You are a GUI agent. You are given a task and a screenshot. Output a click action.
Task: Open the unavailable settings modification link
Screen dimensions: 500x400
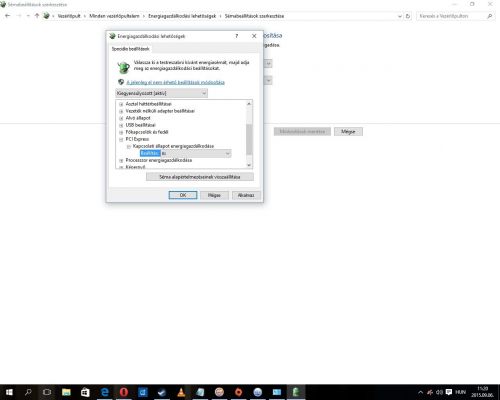[x=175, y=82]
